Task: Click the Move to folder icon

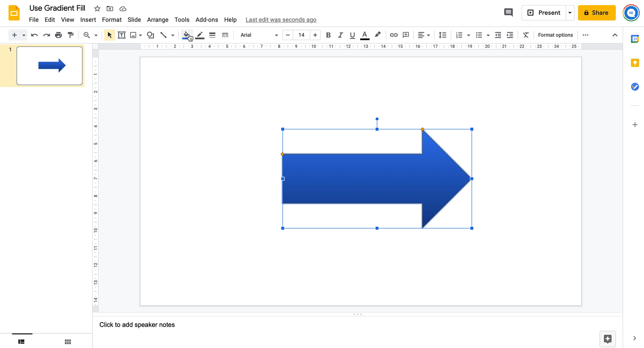Action: 110,9
